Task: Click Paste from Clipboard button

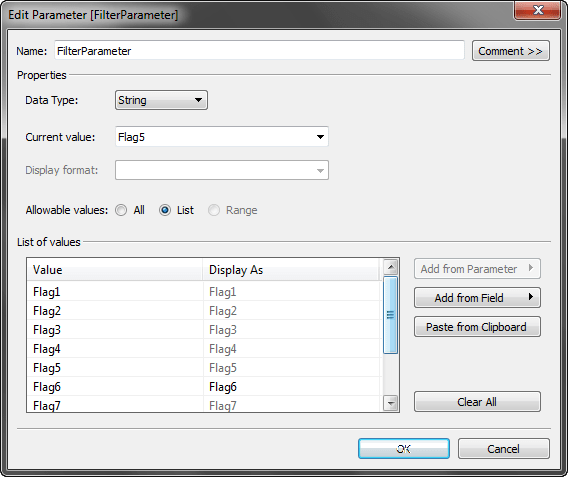Action: [477, 327]
